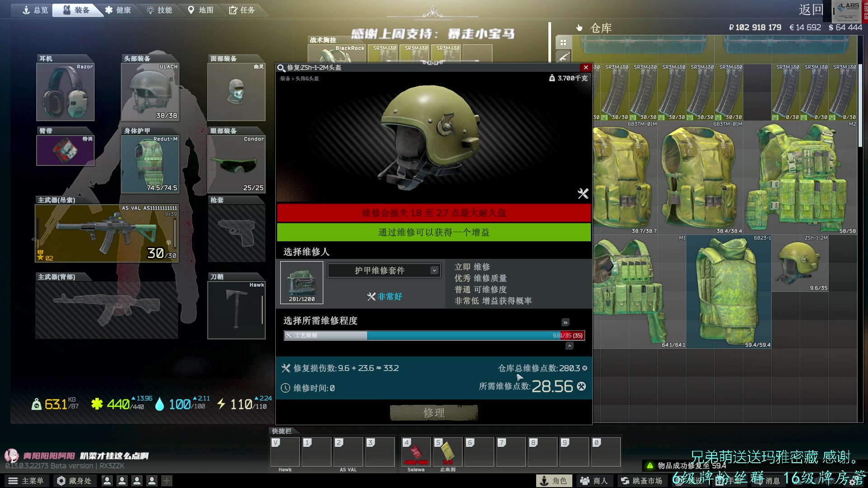Viewport: 868px width, 488px height.
Task: Select the ULACH helmet in headwear slot
Action: pos(150,92)
